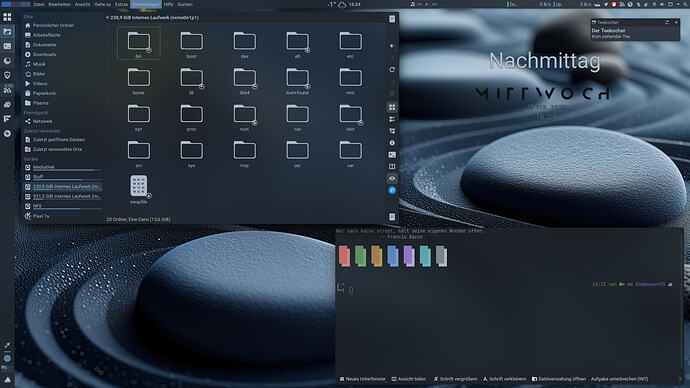Switch Dolphin to icons view mode

(x=392, y=107)
